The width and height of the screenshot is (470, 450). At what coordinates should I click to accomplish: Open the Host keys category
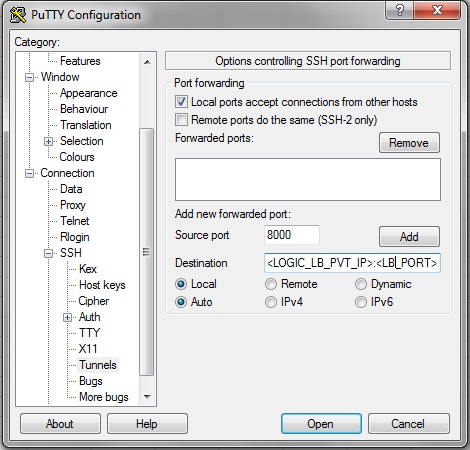coord(102,285)
